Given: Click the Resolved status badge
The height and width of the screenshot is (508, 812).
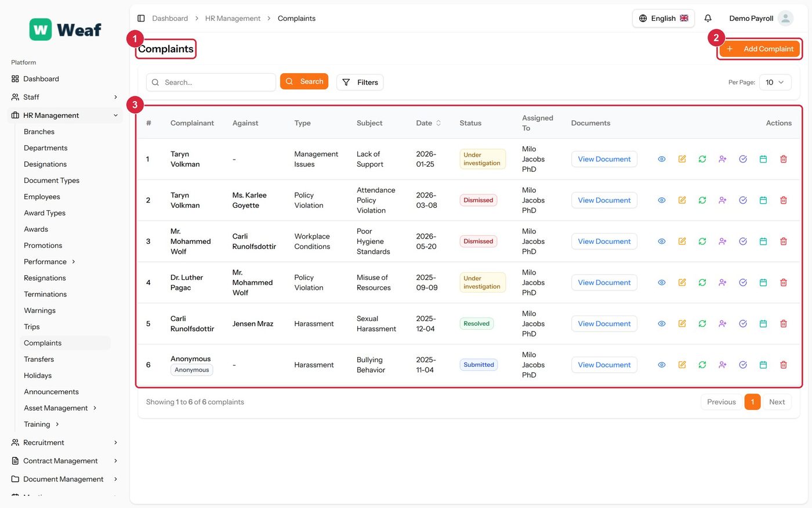Looking at the screenshot, I should pos(477,324).
